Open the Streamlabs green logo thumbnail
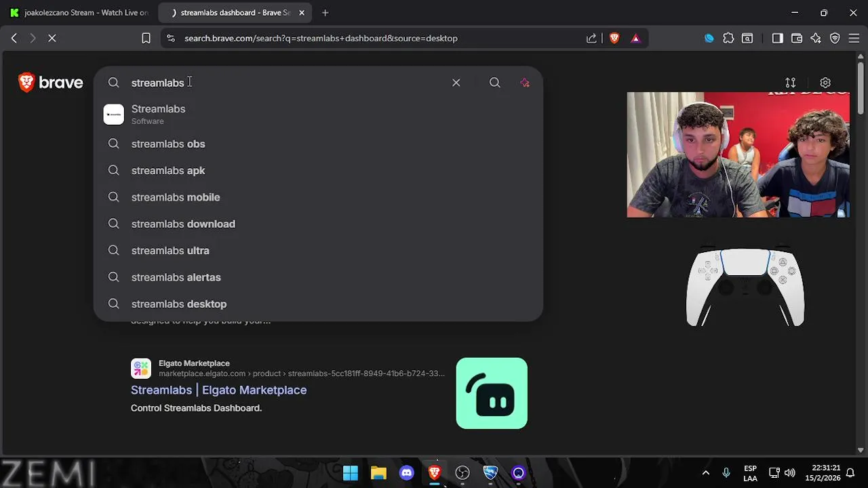 click(492, 393)
